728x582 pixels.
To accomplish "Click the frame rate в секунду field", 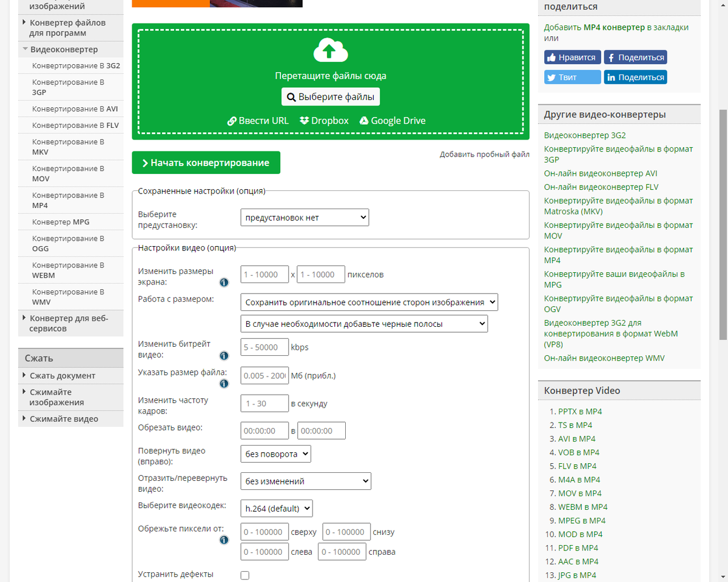I will click(265, 403).
